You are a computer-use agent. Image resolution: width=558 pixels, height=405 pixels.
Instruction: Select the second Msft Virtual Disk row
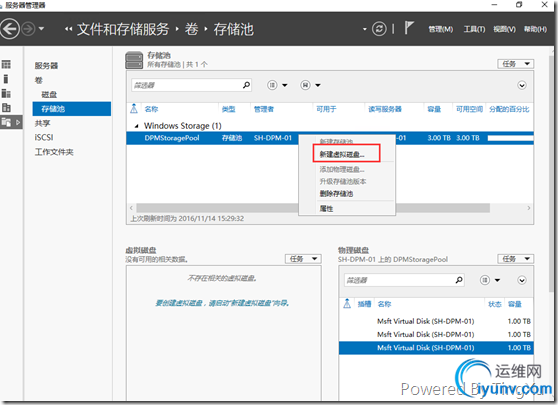[436, 335]
